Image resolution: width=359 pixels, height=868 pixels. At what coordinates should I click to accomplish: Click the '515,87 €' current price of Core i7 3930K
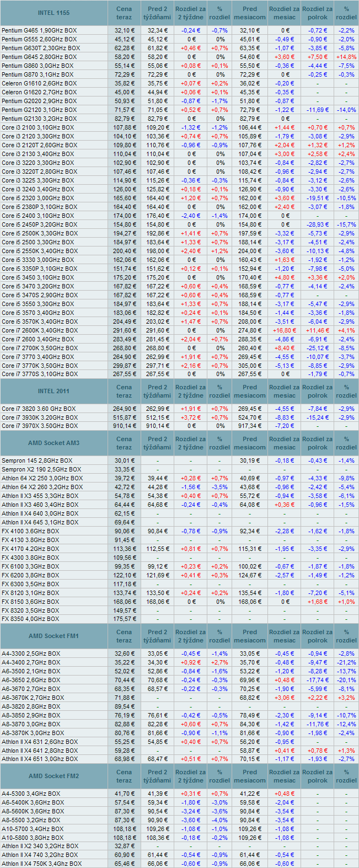click(x=124, y=417)
